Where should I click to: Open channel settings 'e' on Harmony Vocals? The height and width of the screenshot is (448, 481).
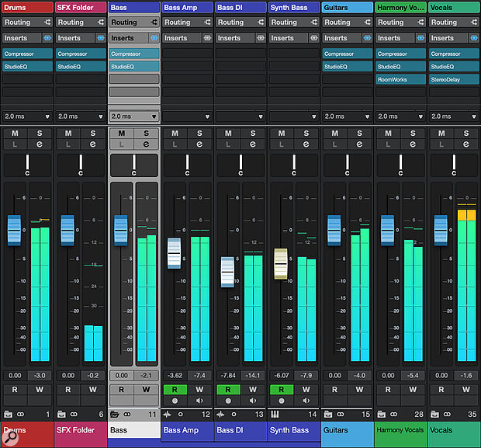coord(413,144)
